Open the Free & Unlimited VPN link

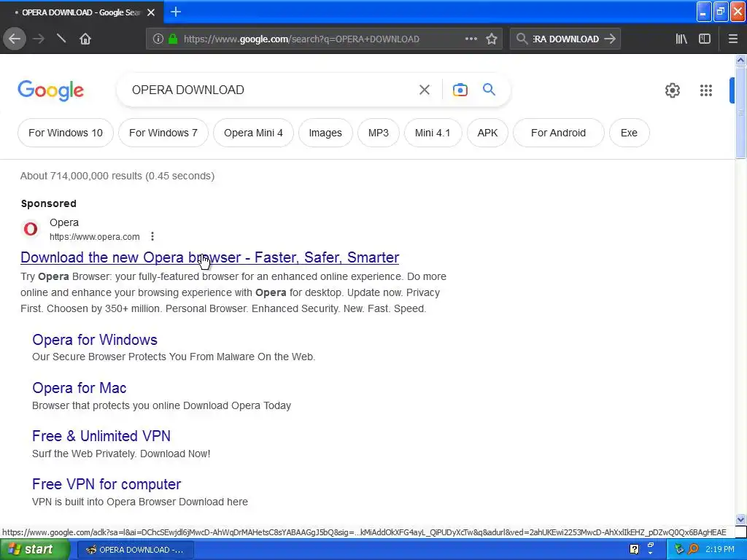(x=101, y=436)
